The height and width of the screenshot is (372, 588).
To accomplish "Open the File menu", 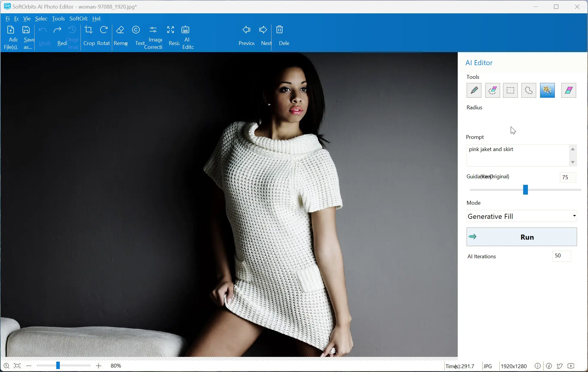I will [7, 18].
